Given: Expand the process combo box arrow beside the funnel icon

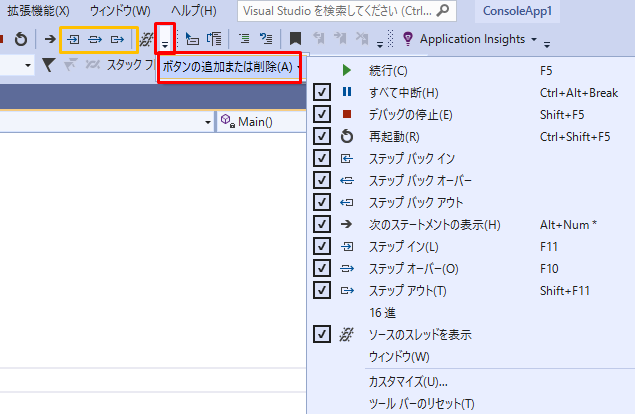Looking at the screenshot, I should pos(28,65).
